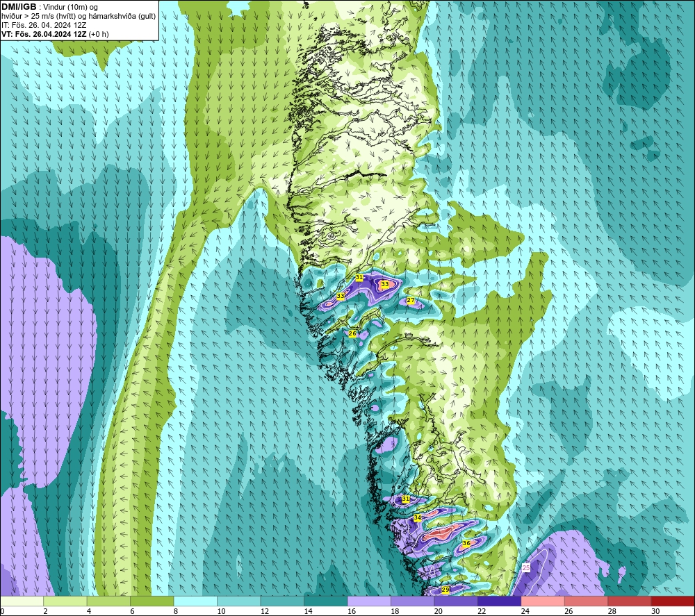Click the scale tick label 12
Screen dimensions: 695x616
click(x=265, y=611)
